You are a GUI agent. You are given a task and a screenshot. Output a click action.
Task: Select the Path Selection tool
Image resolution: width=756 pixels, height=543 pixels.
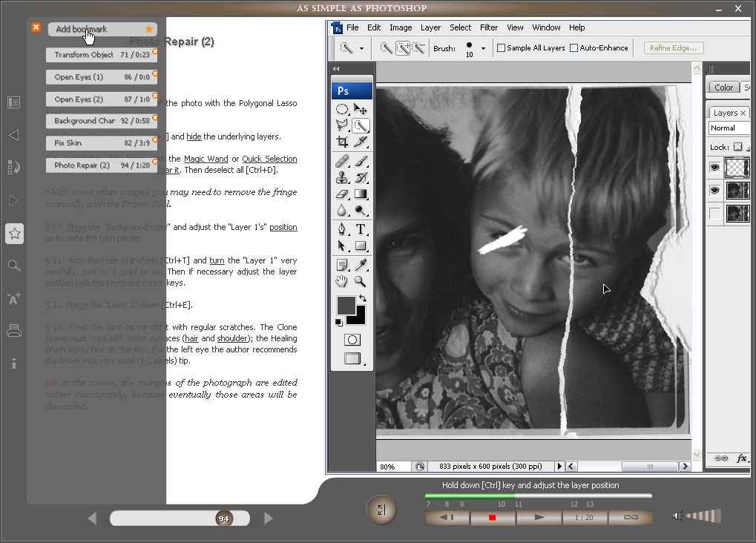342,246
